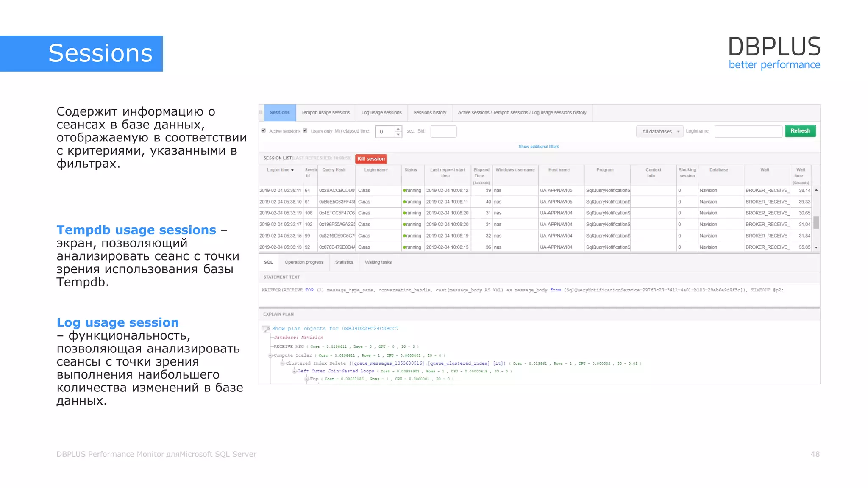Click the green Refresh button

800,131
